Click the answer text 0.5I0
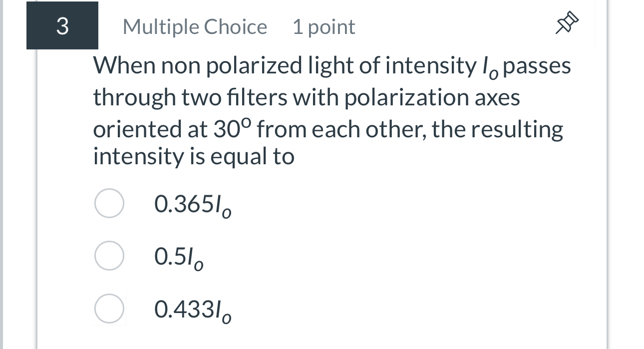Viewport: 644px width, 349px height. click(177, 256)
